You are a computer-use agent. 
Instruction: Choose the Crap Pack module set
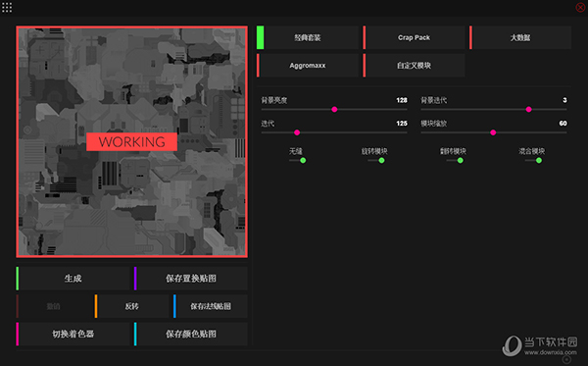click(414, 37)
